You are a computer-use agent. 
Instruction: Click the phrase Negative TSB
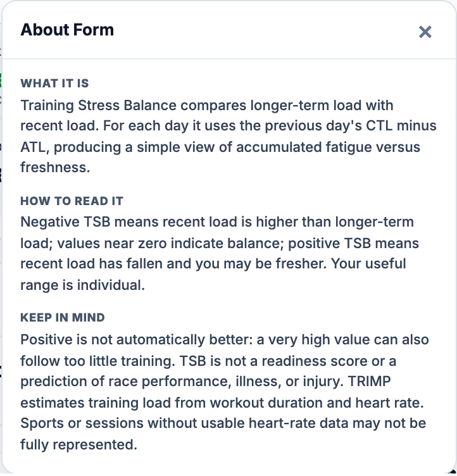(65, 222)
